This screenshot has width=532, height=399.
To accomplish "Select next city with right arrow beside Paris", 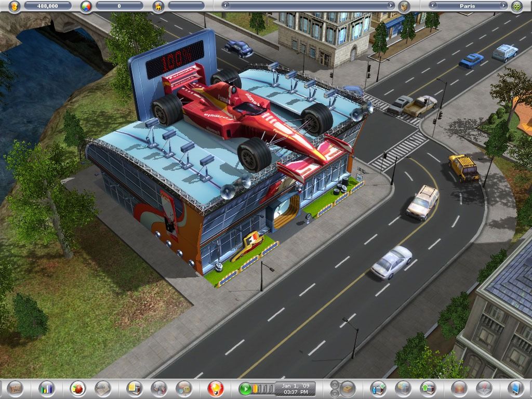I will (x=503, y=6).
